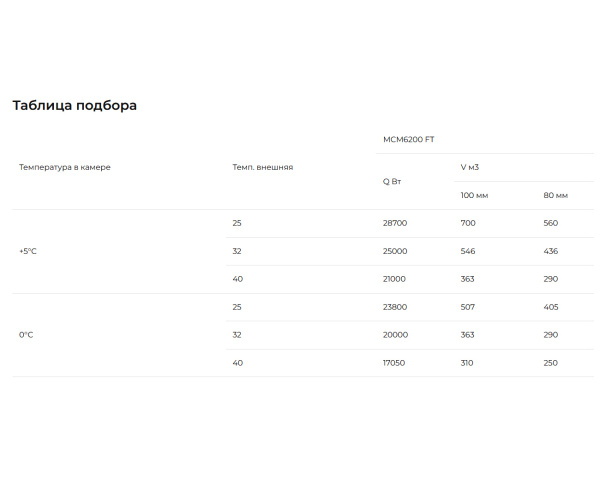This screenshot has height=480, width=600.
Task: Select the 700 volume cell
Action: tap(468, 223)
